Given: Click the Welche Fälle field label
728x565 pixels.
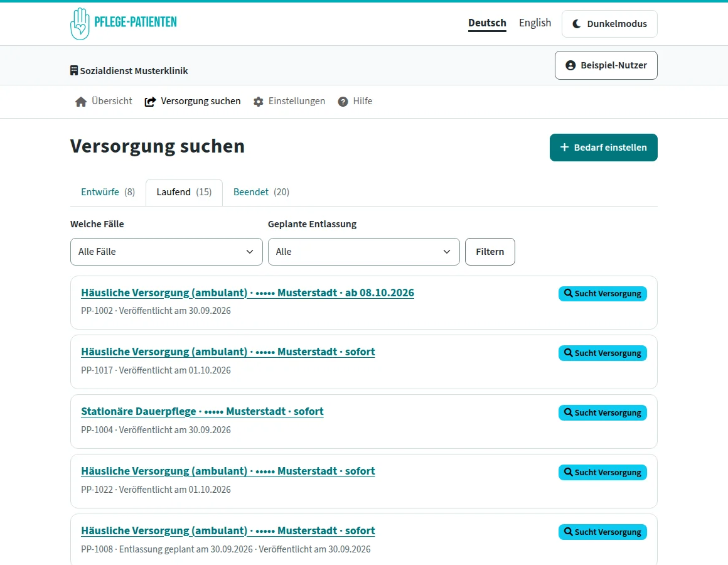Looking at the screenshot, I should (97, 224).
